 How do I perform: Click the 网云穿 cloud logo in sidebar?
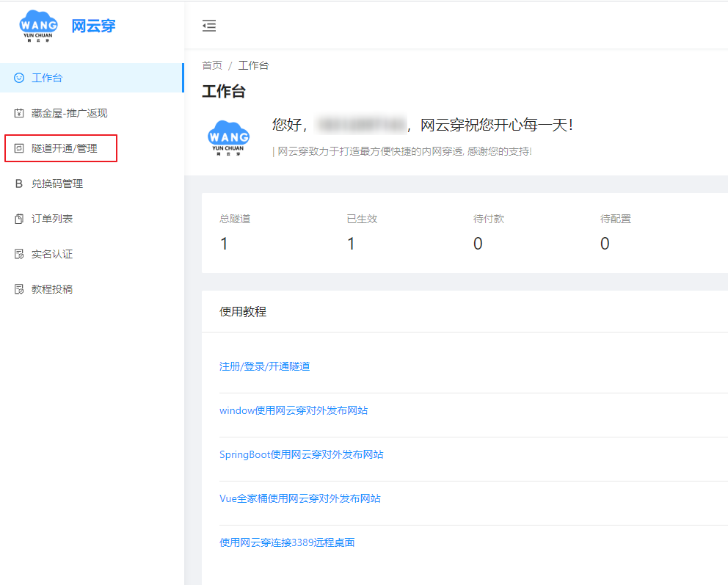pos(39,26)
